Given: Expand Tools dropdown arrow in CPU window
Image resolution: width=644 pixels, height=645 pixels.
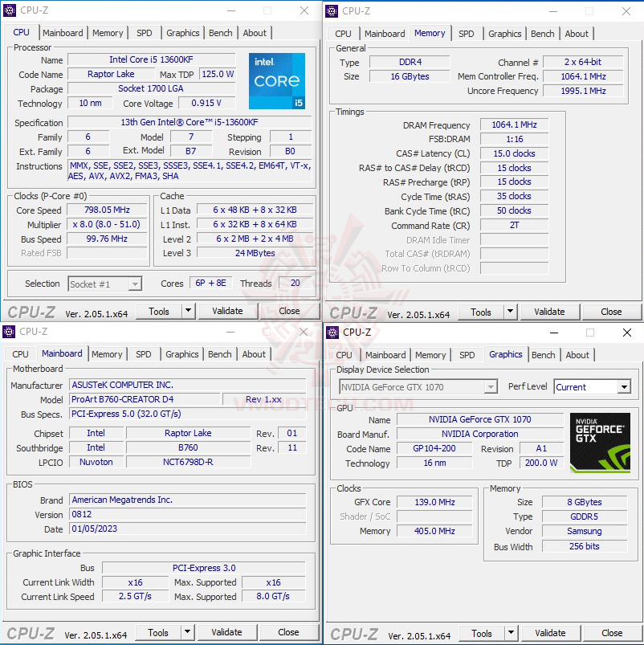Looking at the screenshot, I should [189, 311].
